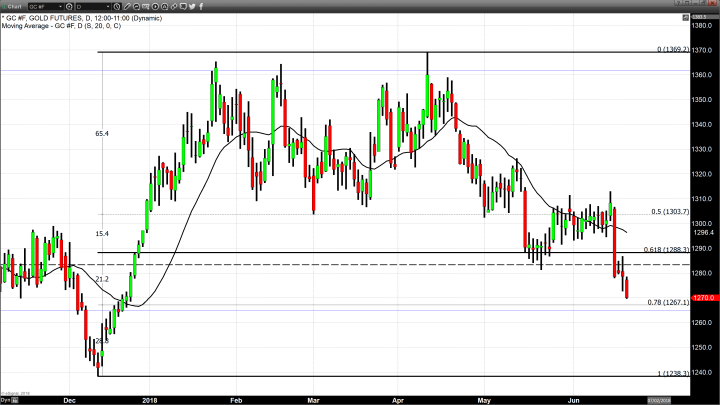This screenshot has width=720, height=405.
Task: Expand the GC #F symbol dropdown
Action: (60, 6)
